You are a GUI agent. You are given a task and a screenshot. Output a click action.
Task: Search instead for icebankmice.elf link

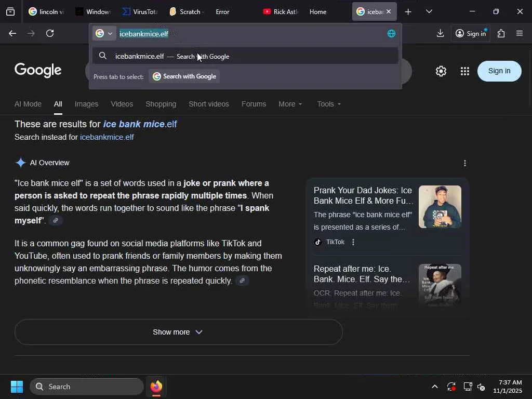[107, 137]
